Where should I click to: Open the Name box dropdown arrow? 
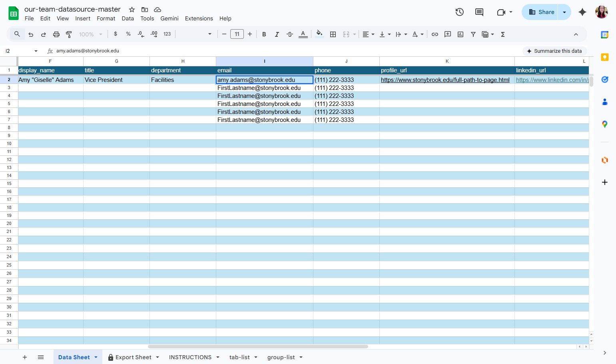36,51
